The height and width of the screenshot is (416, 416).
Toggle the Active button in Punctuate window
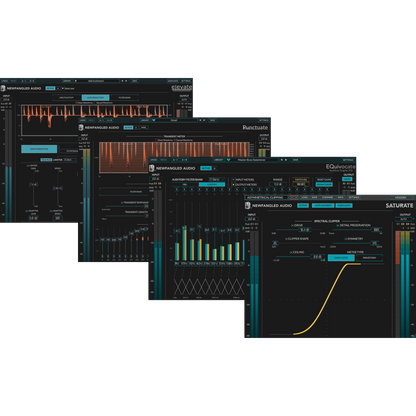(x=128, y=128)
